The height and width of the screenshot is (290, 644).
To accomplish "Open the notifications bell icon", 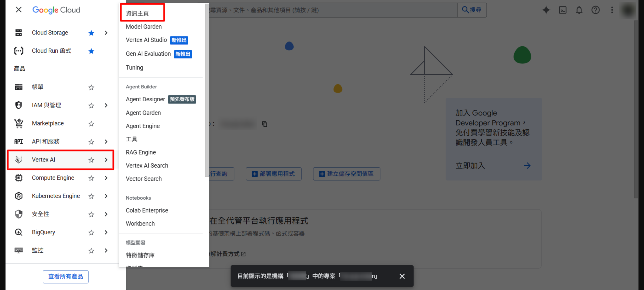I will click(579, 10).
